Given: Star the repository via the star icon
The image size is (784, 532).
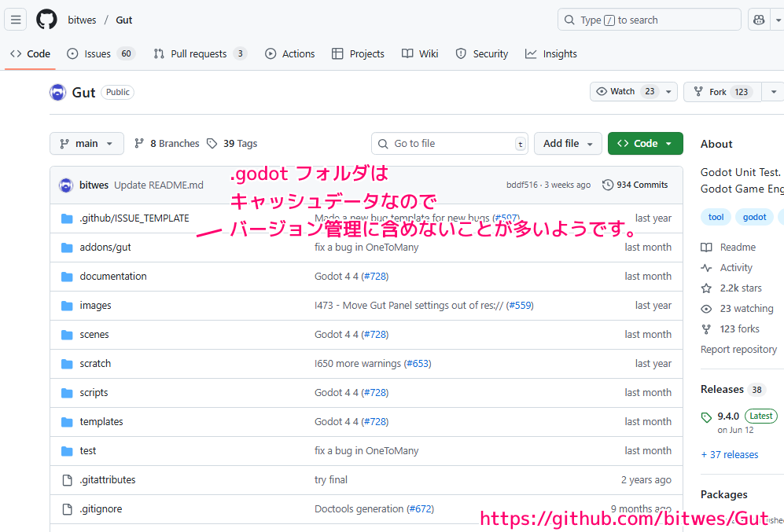Looking at the screenshot, I should (x=706, y=288).
